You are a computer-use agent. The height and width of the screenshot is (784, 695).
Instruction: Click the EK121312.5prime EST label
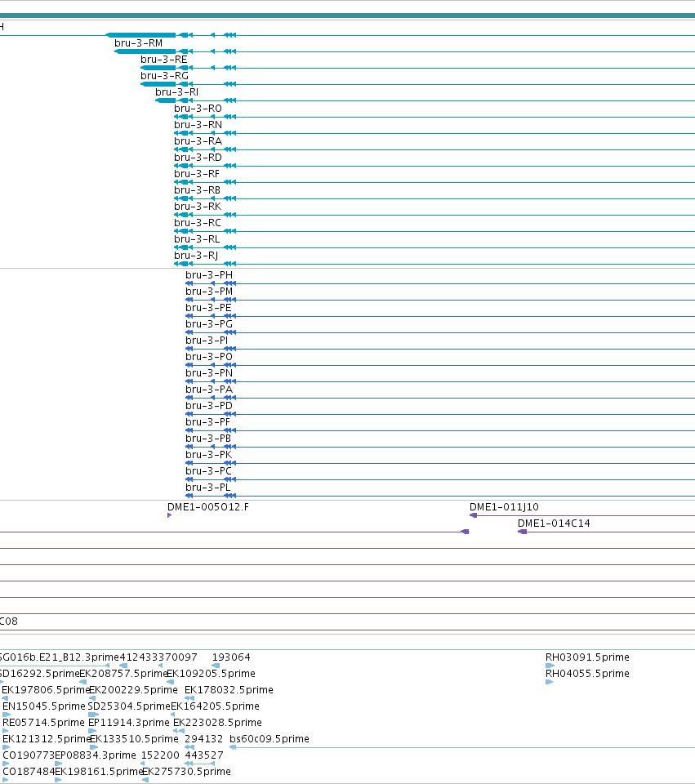tap(47, 739)
